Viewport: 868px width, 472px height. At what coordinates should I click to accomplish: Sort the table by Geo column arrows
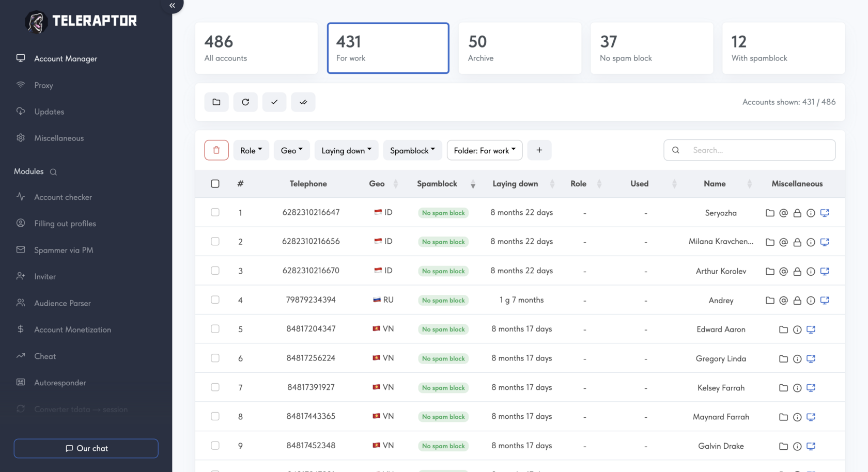(396, 184)
